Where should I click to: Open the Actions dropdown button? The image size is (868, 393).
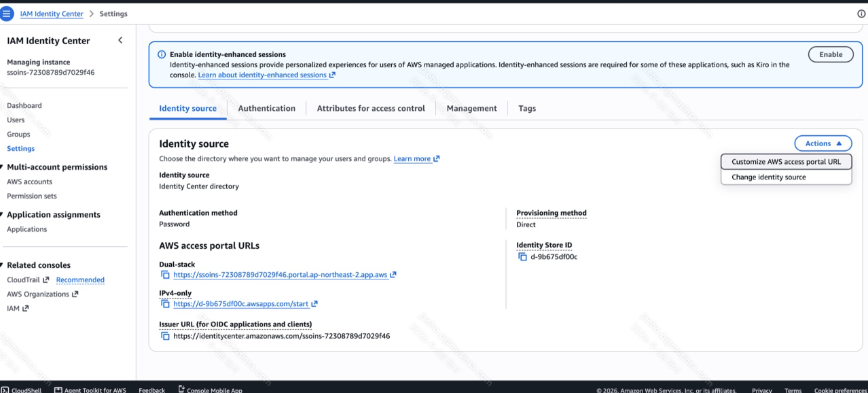point(823,143)
